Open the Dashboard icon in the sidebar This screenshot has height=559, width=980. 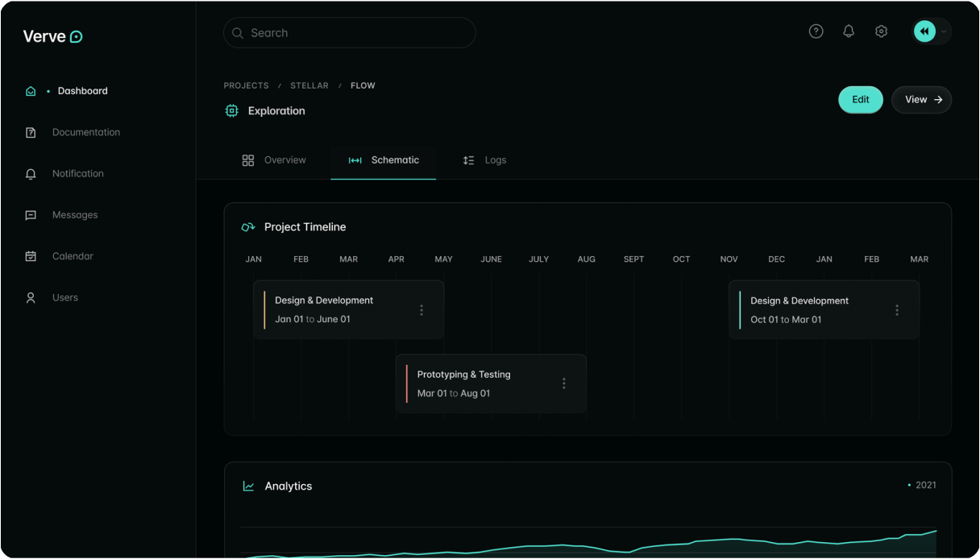point(31,91)
